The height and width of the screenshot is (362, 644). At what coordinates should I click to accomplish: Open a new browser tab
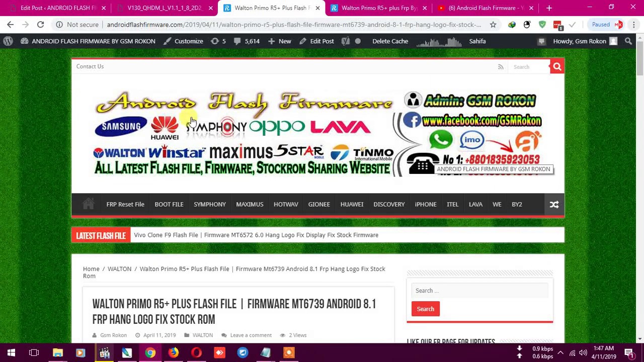tap(549, 8)
